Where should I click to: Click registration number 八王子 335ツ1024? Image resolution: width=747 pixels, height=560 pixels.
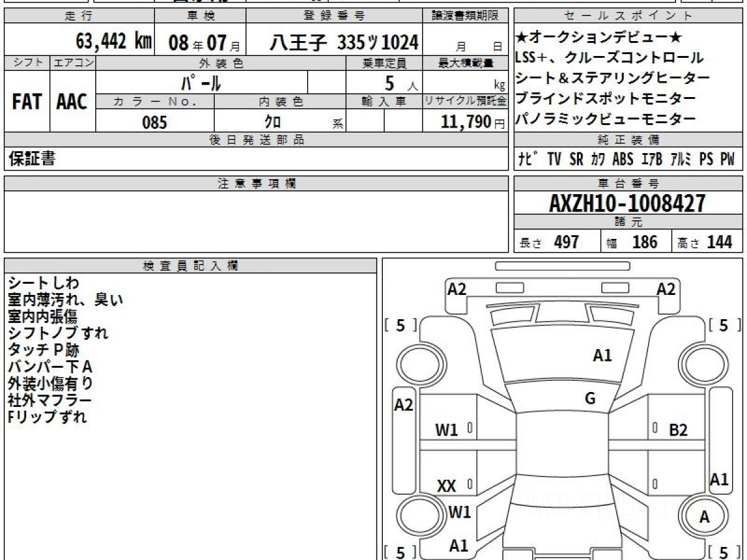[x=344, y=42]
